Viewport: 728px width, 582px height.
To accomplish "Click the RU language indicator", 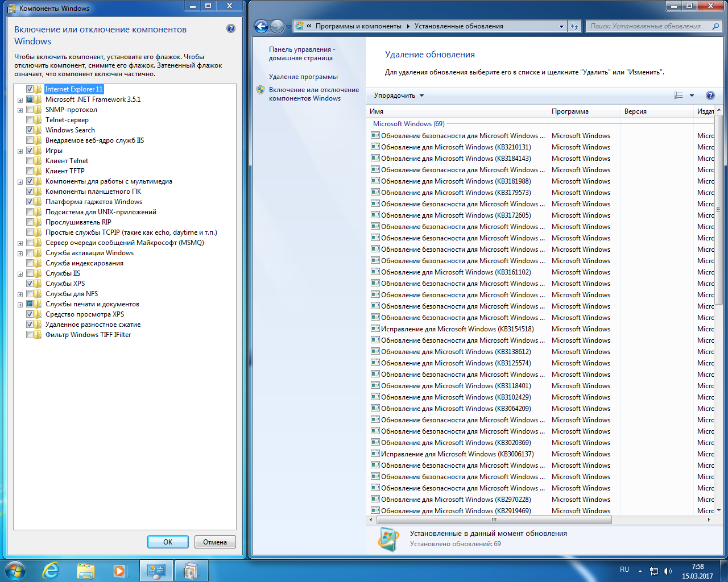I will click(624, 569).
